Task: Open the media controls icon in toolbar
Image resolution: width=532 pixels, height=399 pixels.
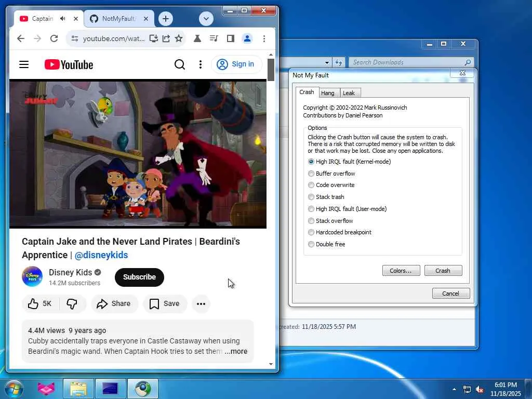Action: click(x=214, y=38)
